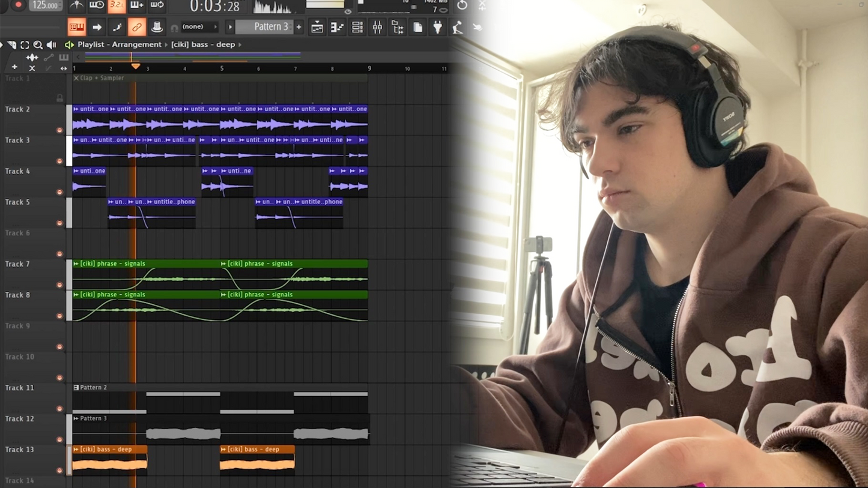The image size is (868, 488).
Task: Toggle typing keyboard to piano
Action: [77, 27]
